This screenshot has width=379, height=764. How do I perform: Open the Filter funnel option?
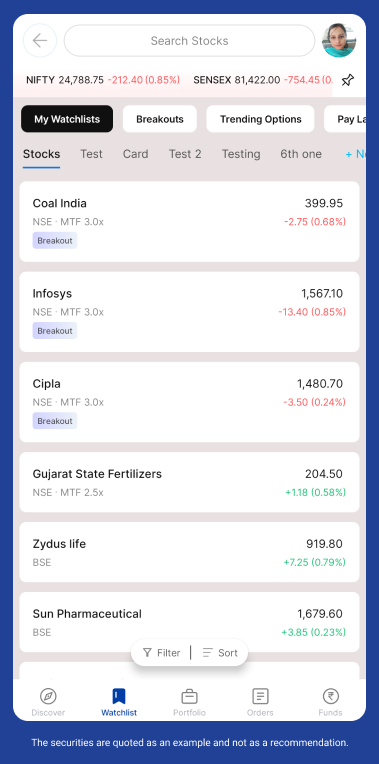[161, 653]
